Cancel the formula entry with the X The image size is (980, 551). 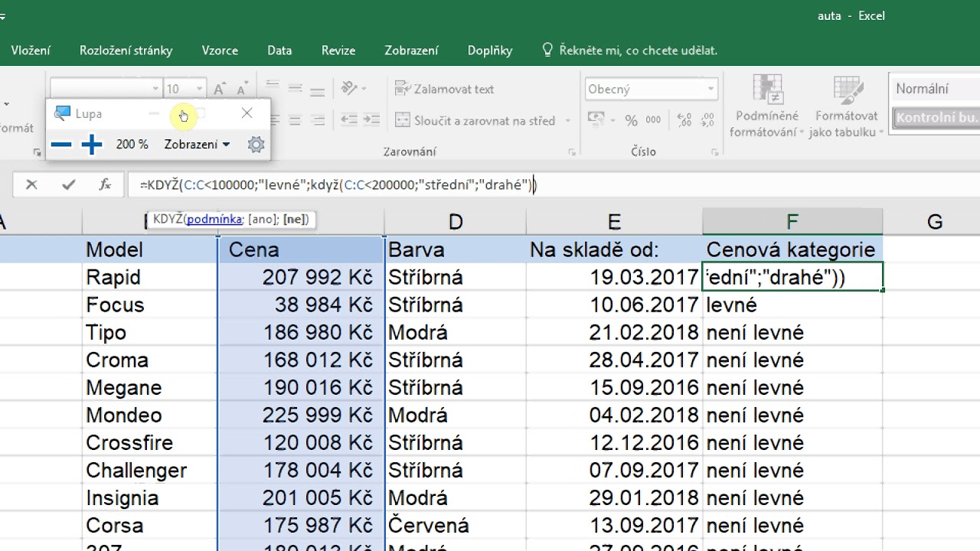coord(31,184)
